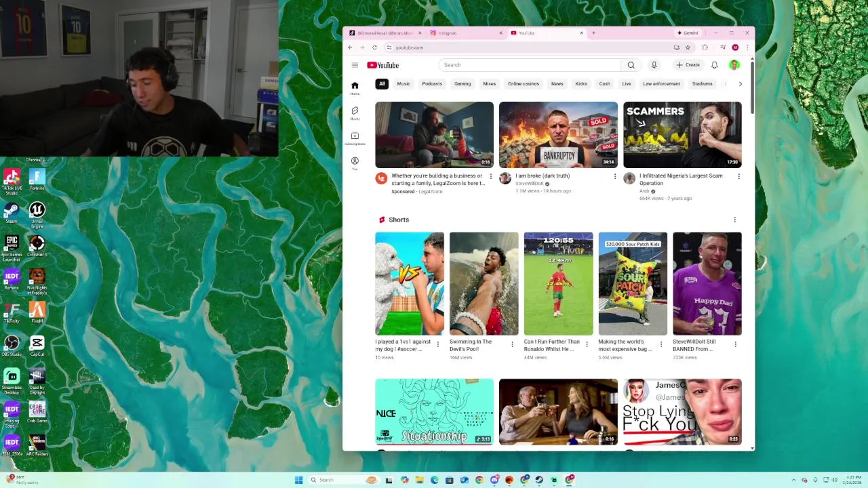Image resolution: width=868 pixels, height=488 pixels.
Task: Select the Music category chip
Action: (x=403, y=84)
